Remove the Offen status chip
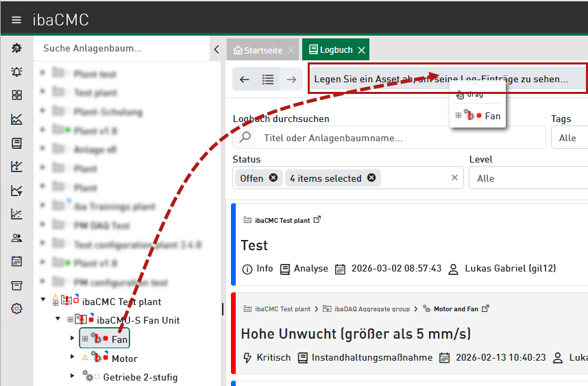 [273, 178]
